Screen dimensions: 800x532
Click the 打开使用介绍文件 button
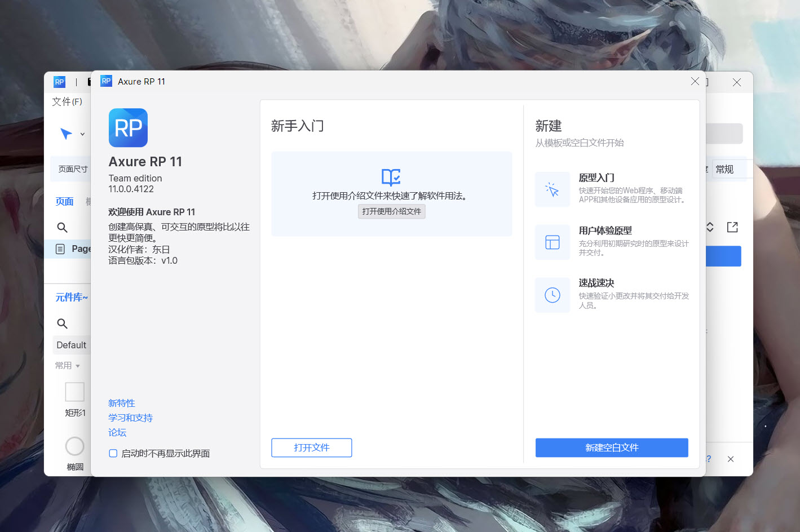tap(391, 211)
